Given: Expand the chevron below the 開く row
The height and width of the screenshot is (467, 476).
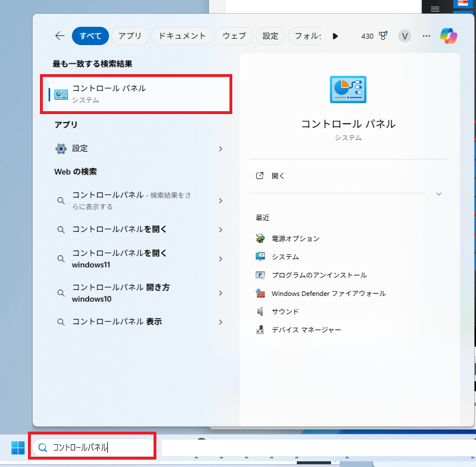Looking at the screenshot, I should (x=439, y=194).
